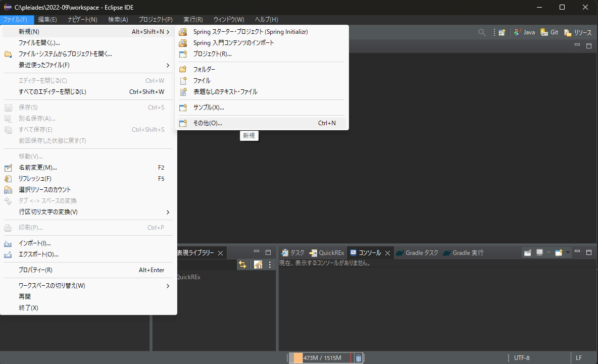Maximize the console panel
Screen dimensions: 598x364
[589, 252]
